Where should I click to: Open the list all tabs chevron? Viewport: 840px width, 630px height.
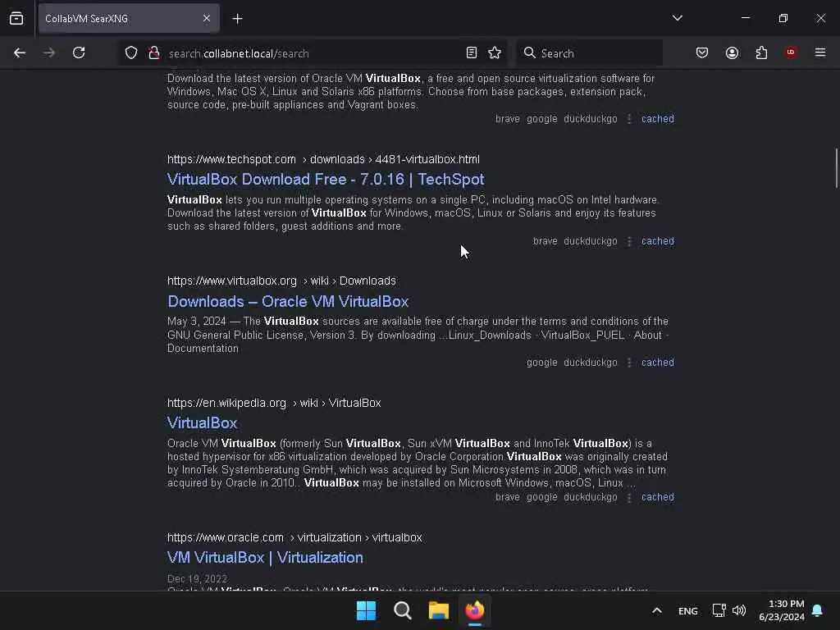pyautogui.click(x=677, y=18)
